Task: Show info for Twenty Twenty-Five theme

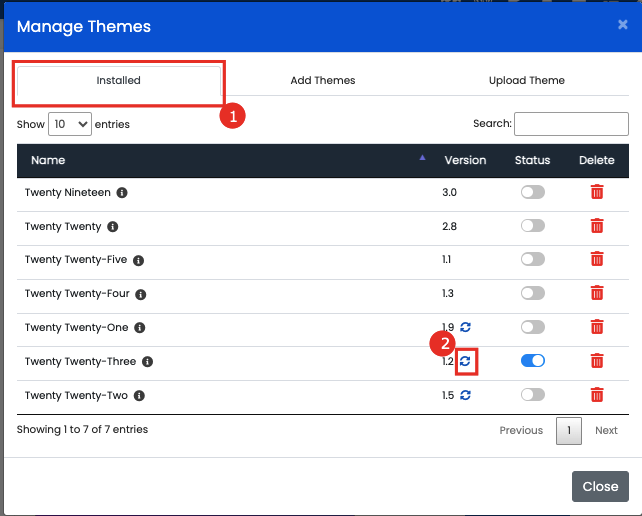Action: (138, 260)
